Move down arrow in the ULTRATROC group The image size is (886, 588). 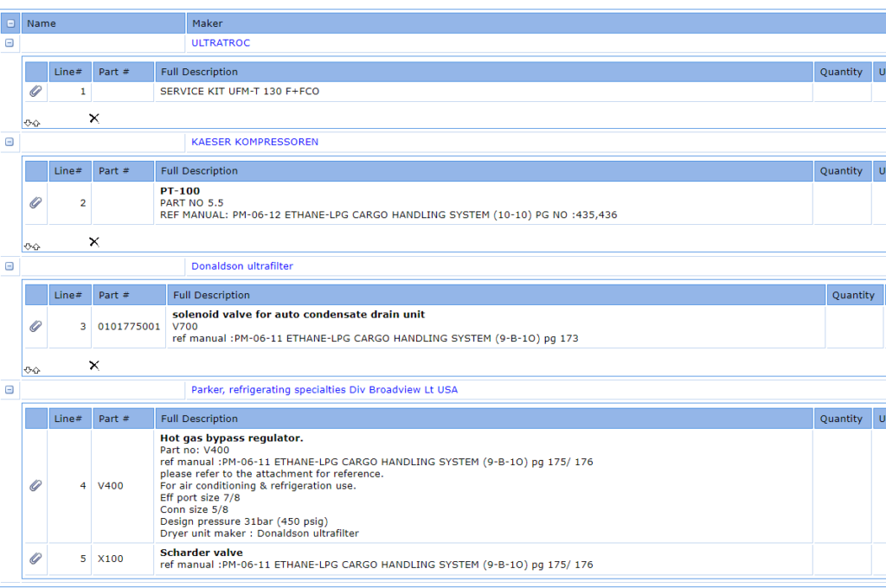(28, 123)
